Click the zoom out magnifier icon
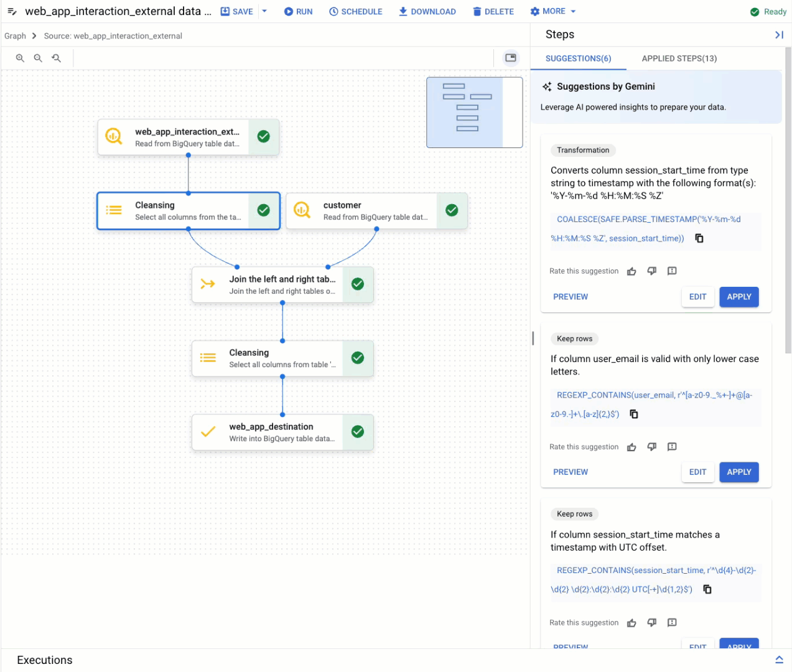This screenshot has width=792, height=672. pos(38,58)
